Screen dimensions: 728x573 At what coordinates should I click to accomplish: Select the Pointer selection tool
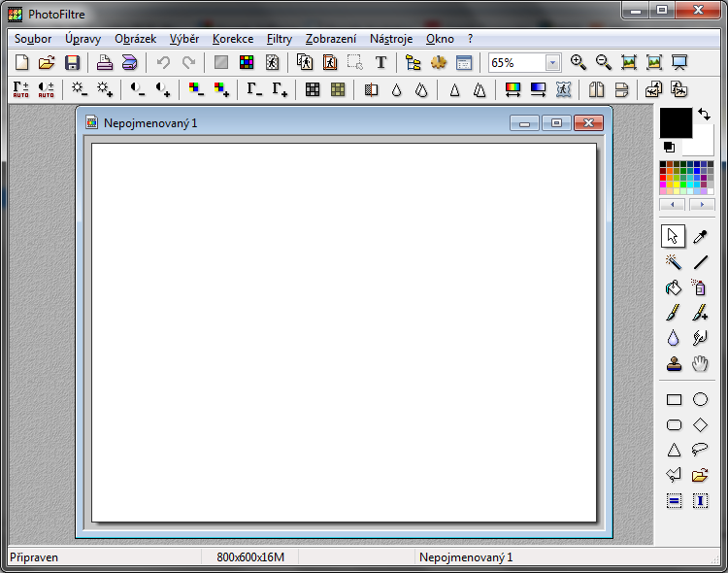click(x=673, y=236)
